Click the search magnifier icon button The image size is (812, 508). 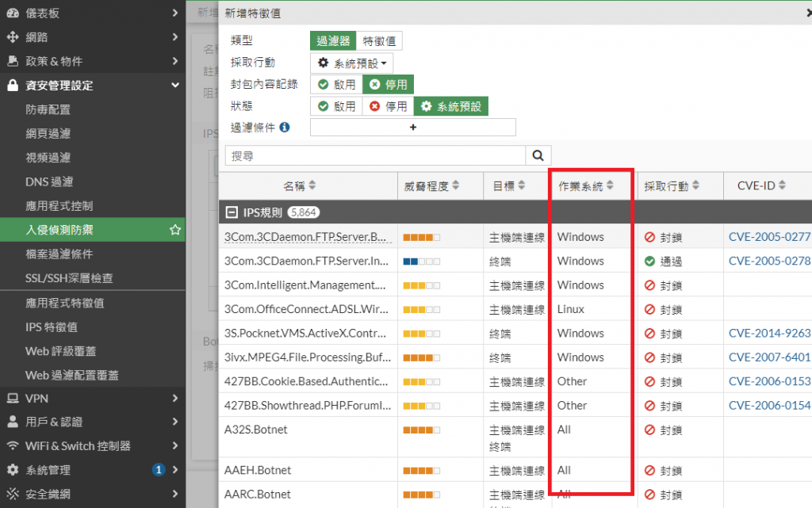(x=539, y=156)
